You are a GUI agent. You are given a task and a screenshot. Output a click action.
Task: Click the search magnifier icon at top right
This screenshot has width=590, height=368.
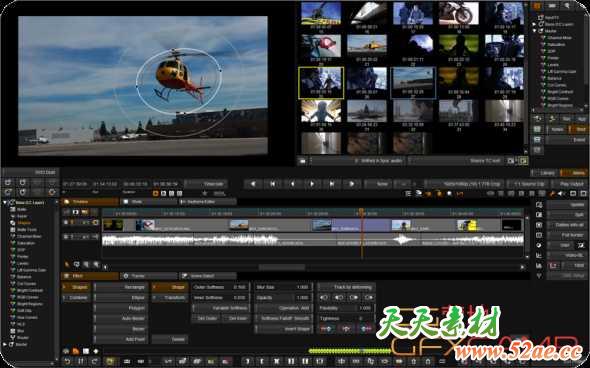[567, 6]
